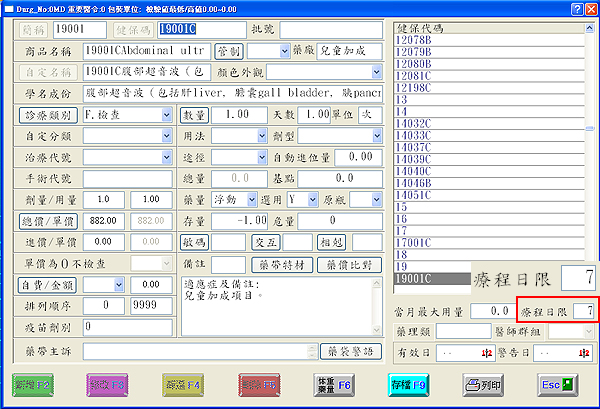The width and height of the screenshot is (600, 409).
Task: Open the 用法 dropdown list
Action: pyautogui.click(x=261, y=135)
